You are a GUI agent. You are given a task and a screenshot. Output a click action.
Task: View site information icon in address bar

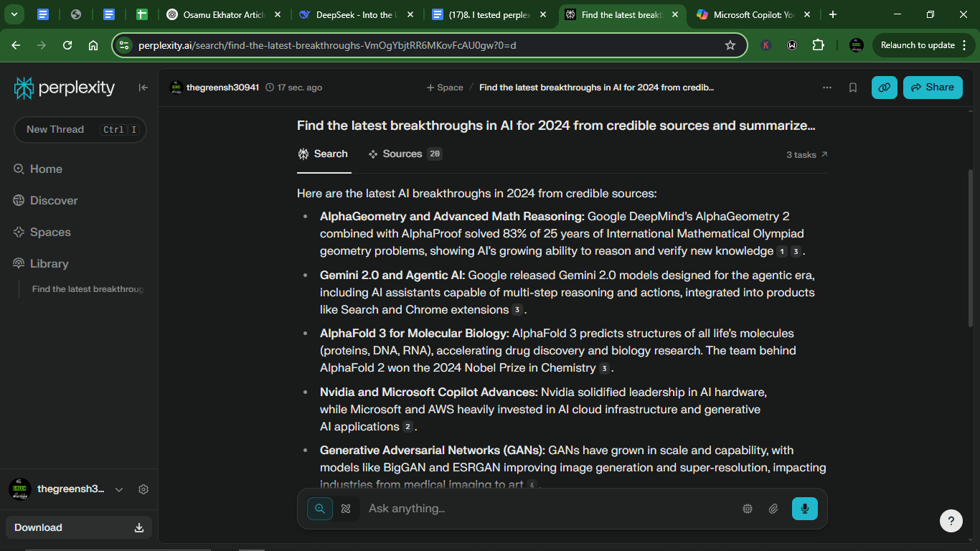[x=124, y=45]
